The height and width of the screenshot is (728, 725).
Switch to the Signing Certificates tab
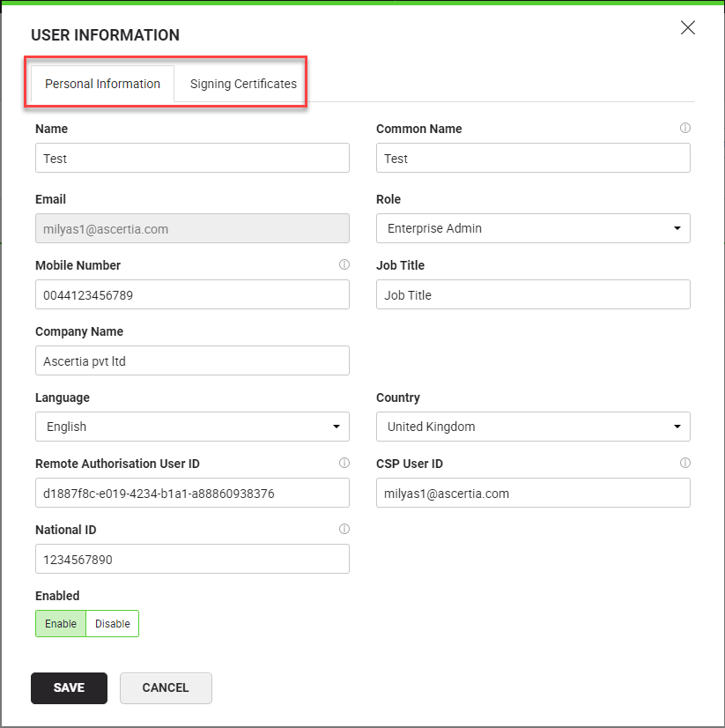click(243, 85)
